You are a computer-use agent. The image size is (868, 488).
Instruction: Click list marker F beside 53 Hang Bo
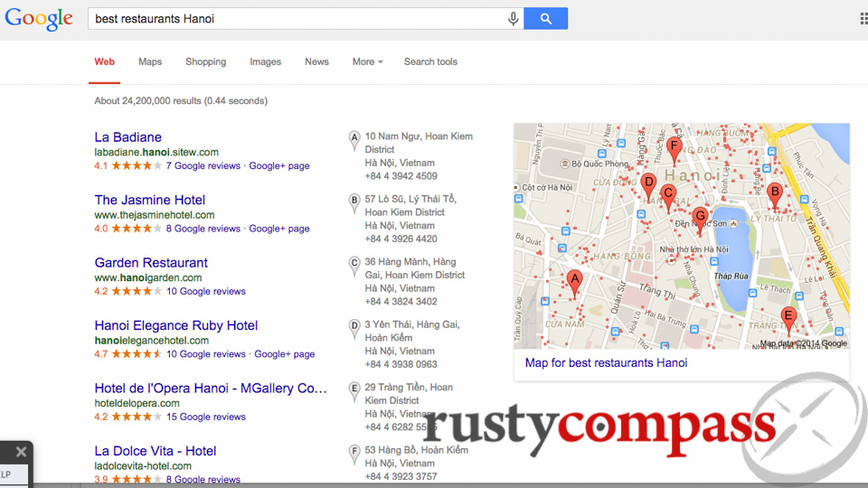(x=354, y=455)
